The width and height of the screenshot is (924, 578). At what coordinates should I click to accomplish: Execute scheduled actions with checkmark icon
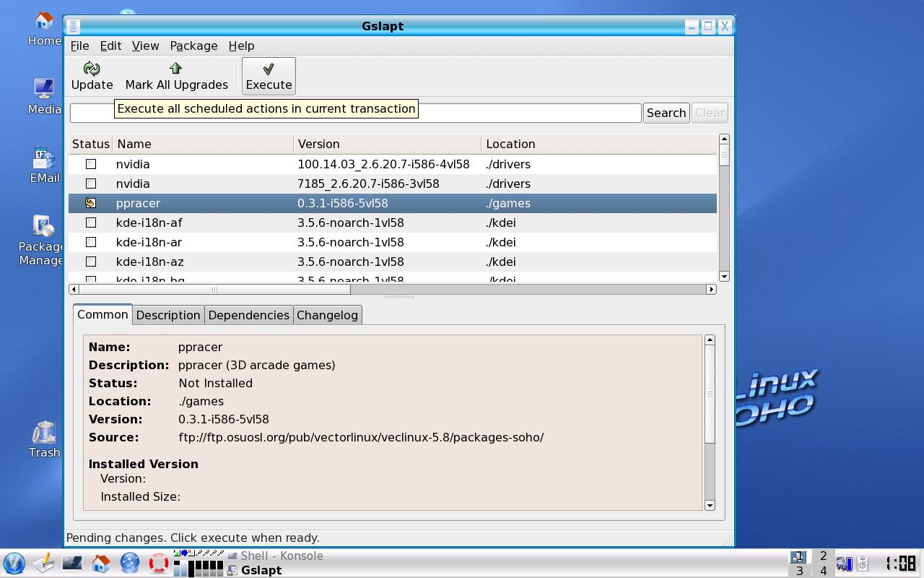coord(269,69)
